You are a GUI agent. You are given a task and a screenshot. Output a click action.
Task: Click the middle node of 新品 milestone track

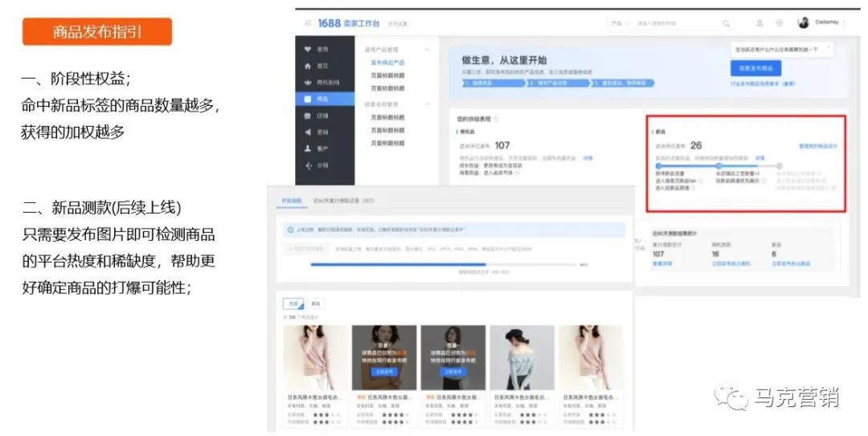(x=719, y=165)
